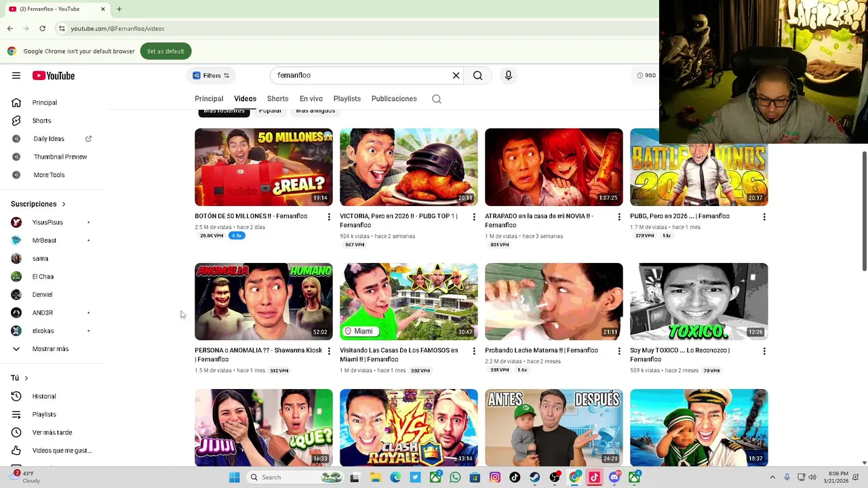Switch to the Principal channel tab

pos(209,99)
